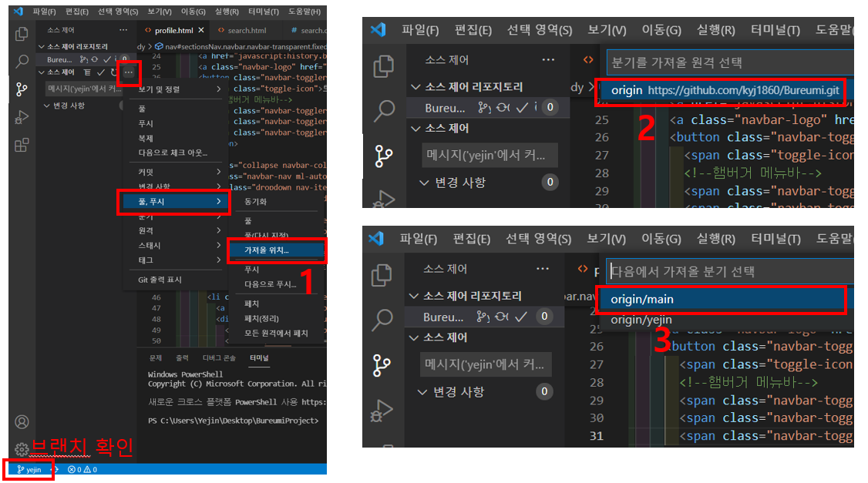Open Extensions view in the left window
Image resolution: width=868 pixels, height=483 pixels.
point(22,146)
